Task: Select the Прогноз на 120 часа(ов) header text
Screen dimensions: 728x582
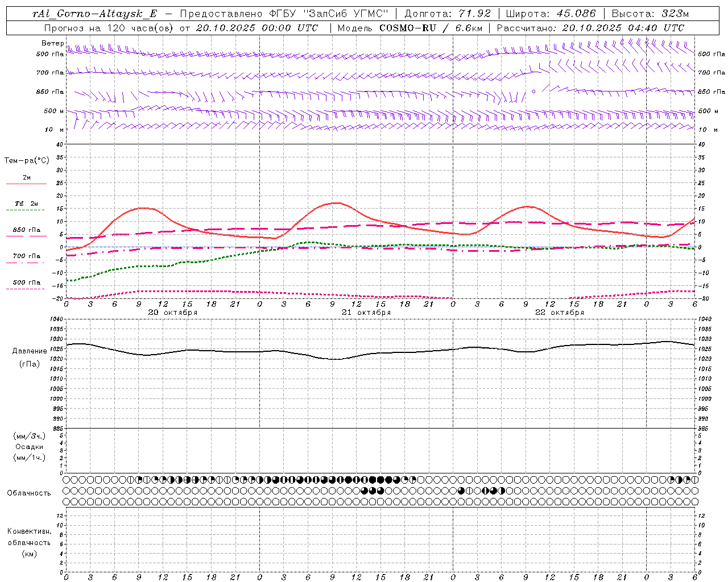Action: 110,28
